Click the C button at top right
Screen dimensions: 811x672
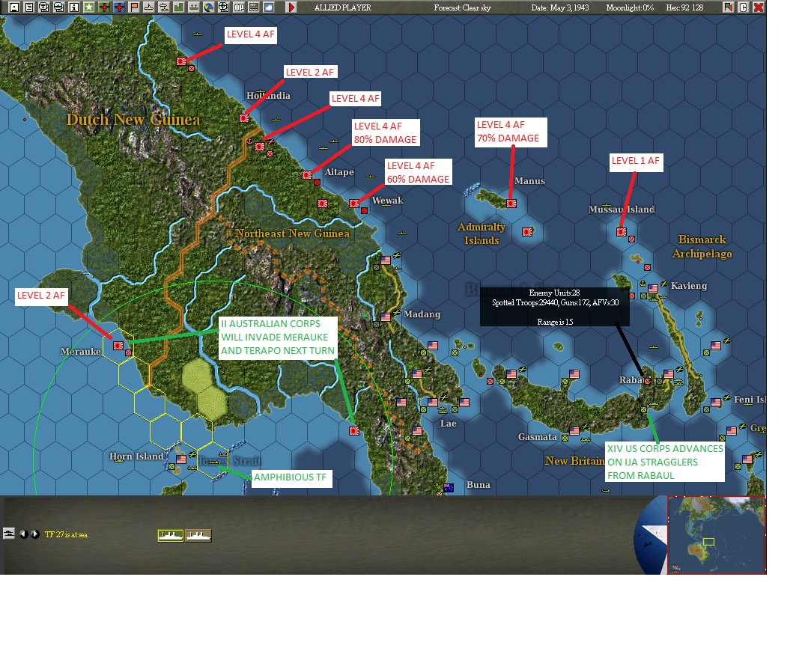[744, 7]
